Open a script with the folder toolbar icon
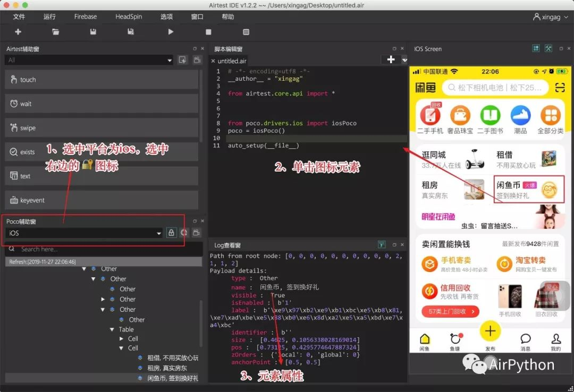The height and width of the screenshot is (392, 574). point(56,32)
